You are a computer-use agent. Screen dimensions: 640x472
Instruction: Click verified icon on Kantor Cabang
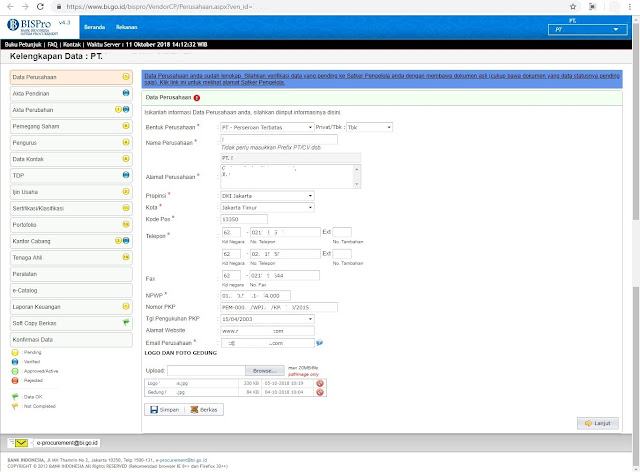click(x=126, y=240)
